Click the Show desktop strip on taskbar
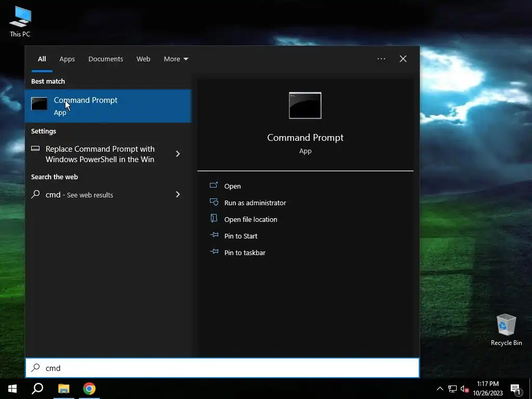 (530, 389)
